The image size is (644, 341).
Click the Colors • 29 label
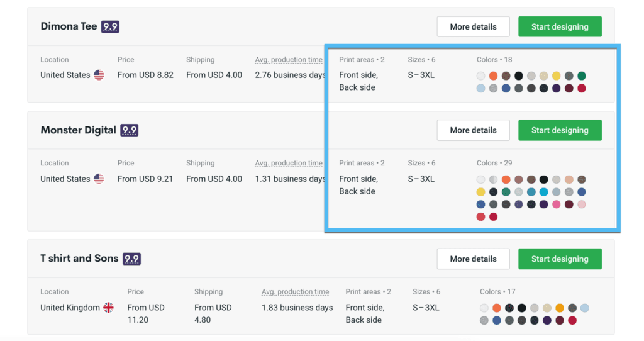(494, 163)
